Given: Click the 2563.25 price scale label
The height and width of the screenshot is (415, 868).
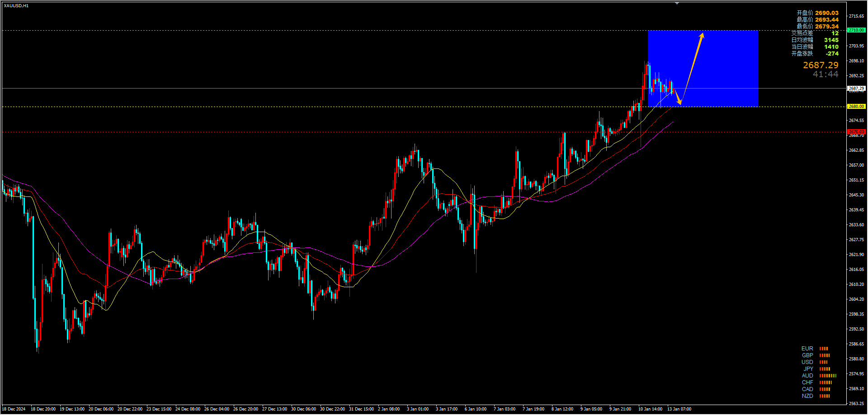Looking at the screenshot, I should point(856,404).
